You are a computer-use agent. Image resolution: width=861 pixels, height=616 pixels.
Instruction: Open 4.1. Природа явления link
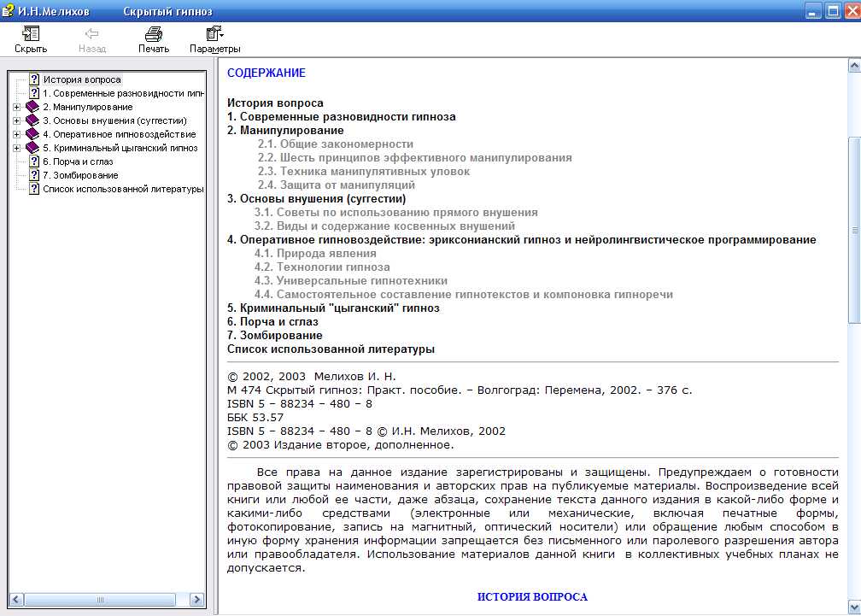[x=315, y=254]
